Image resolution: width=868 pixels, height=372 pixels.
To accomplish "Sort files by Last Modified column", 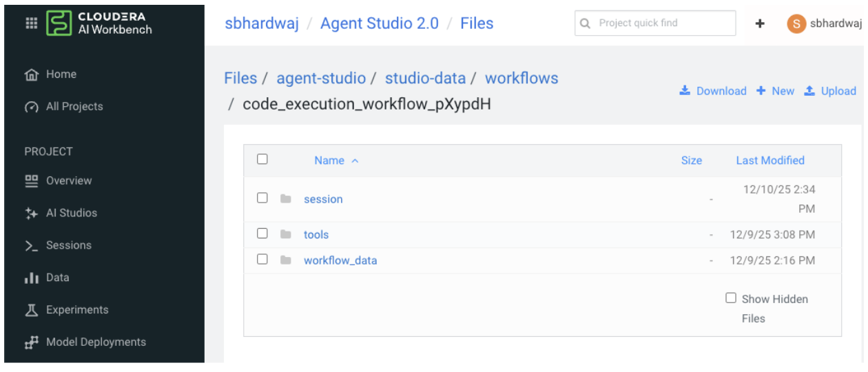I will coord(769,161).
